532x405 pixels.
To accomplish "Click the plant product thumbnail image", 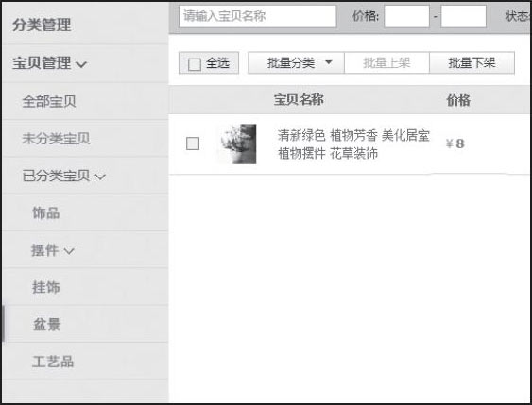I will [x=237, y=144].
